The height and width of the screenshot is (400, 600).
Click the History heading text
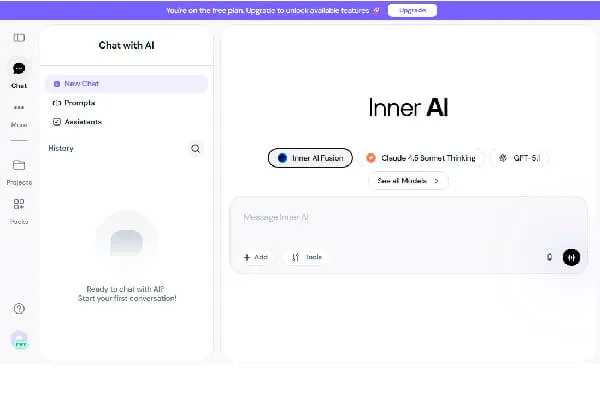[61, 148]
